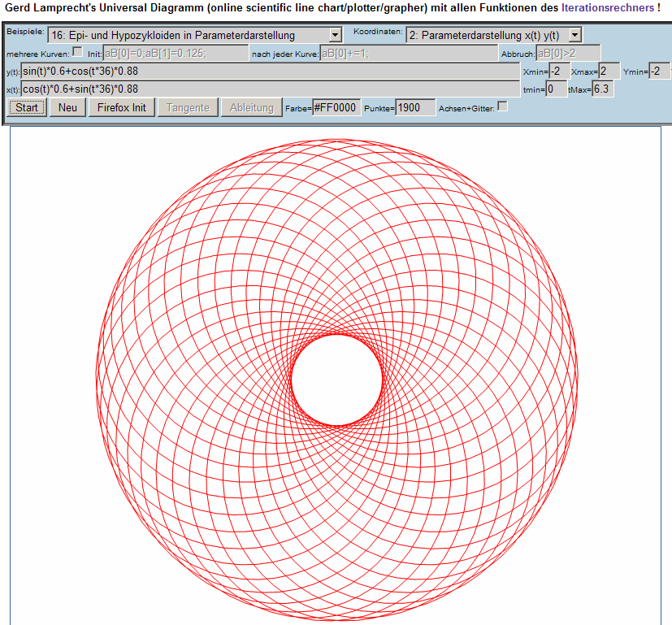Image resolution: width=672 pixels, height=625 pixels.
Task: Click the Punkte value field
Action: click(x=415, y=107)
